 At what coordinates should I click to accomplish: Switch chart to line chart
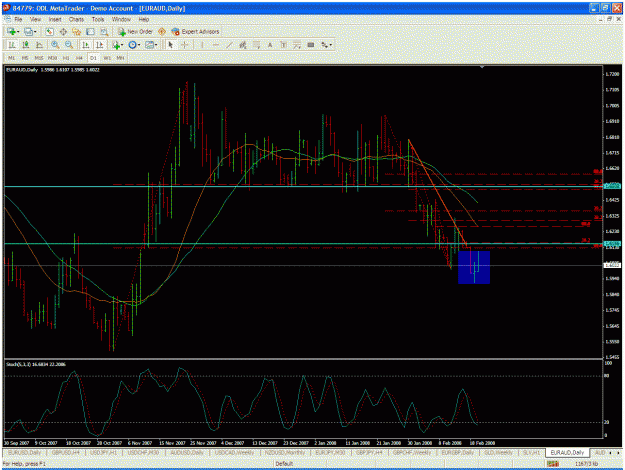(x=39, y=45)
